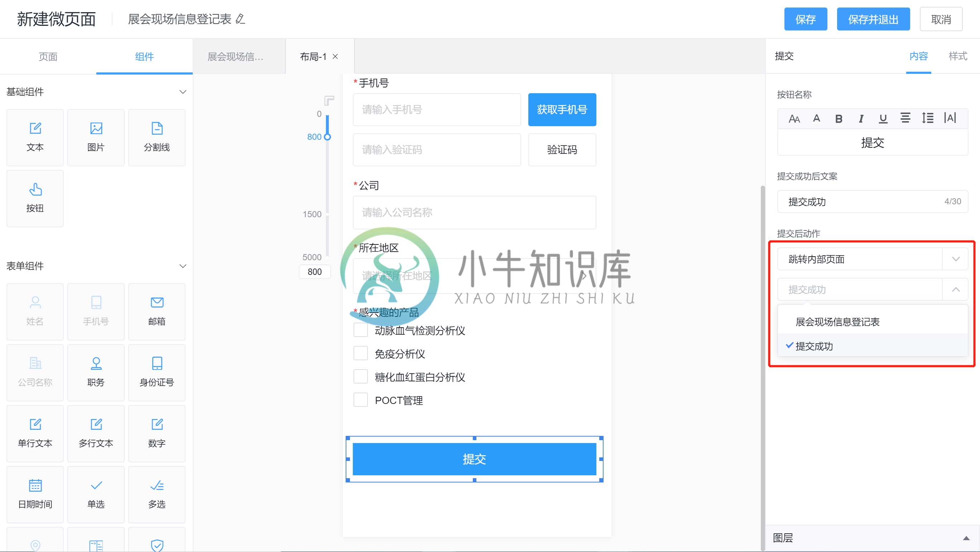
Task: Switch to the 页面 tab
Action: point(48,56)
